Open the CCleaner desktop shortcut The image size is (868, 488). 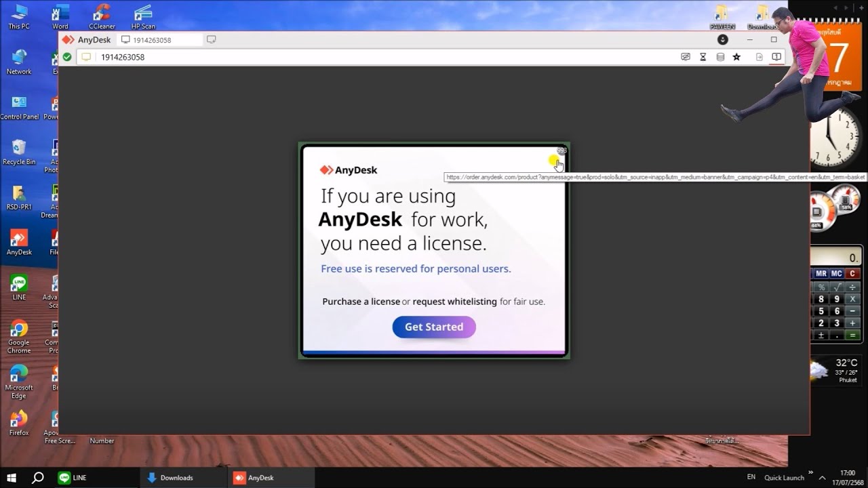[x=102, y=16]
